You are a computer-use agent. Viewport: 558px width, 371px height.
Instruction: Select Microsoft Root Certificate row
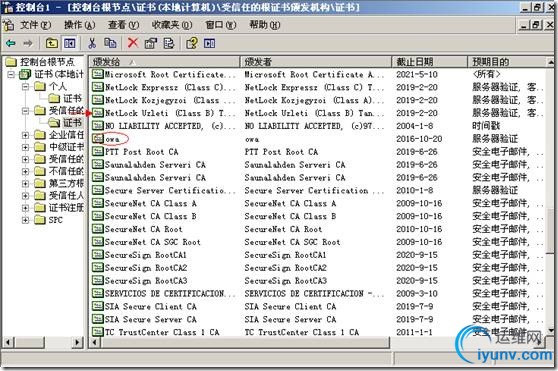tap(317, 74)
